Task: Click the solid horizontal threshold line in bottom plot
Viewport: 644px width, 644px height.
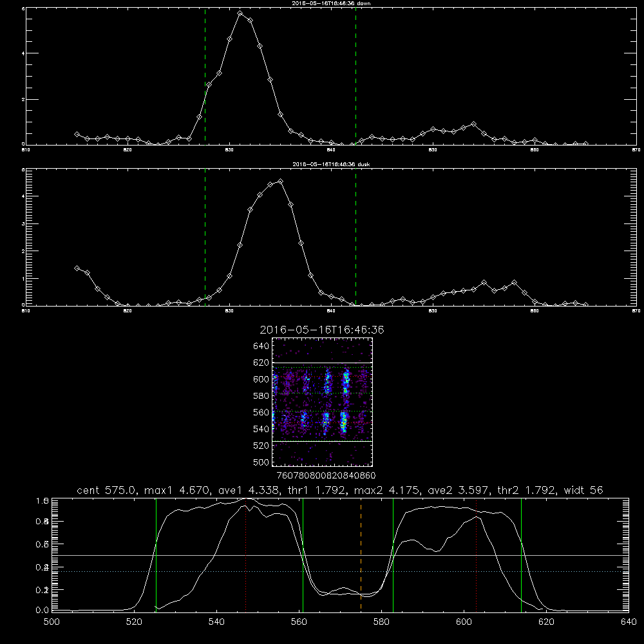Action: click(x=340, y=555)
